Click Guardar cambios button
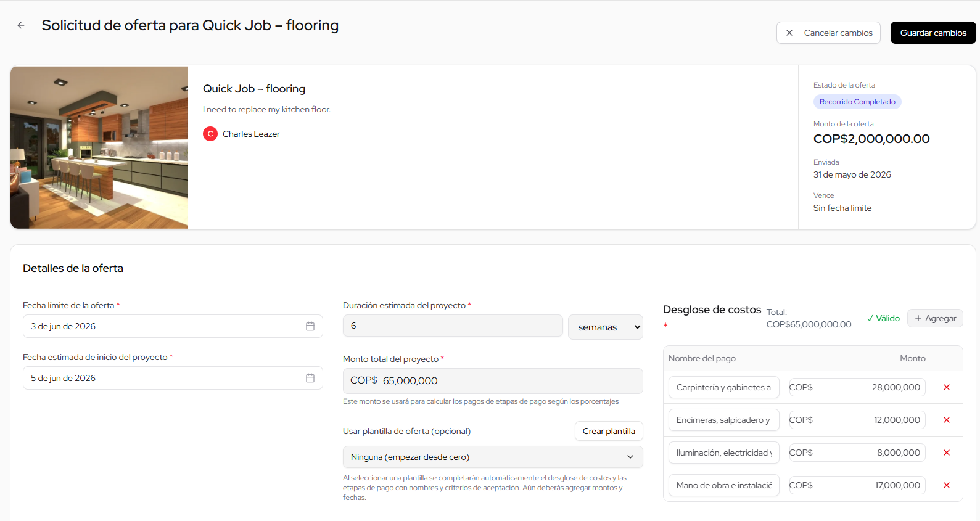 [933, 33]
